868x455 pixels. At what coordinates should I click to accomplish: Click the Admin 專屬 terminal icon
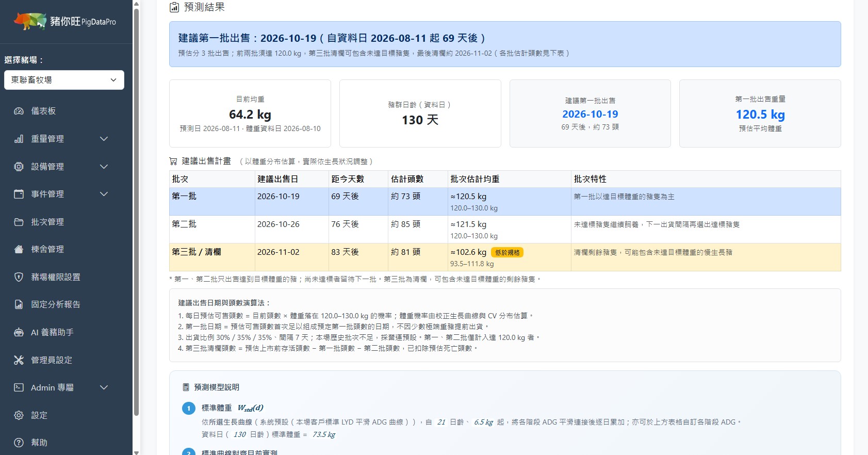(19, 387)
